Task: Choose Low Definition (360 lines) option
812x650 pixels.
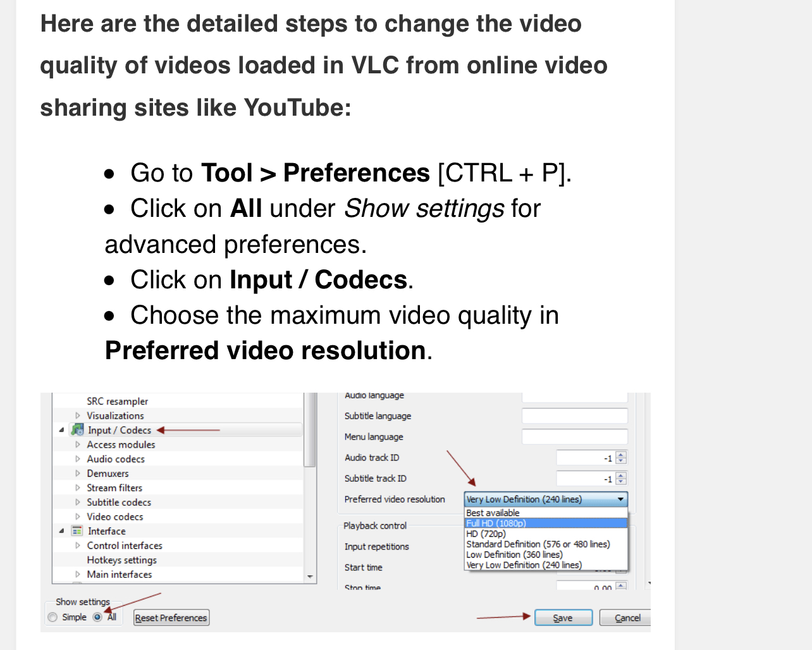Action: (546, 555)
